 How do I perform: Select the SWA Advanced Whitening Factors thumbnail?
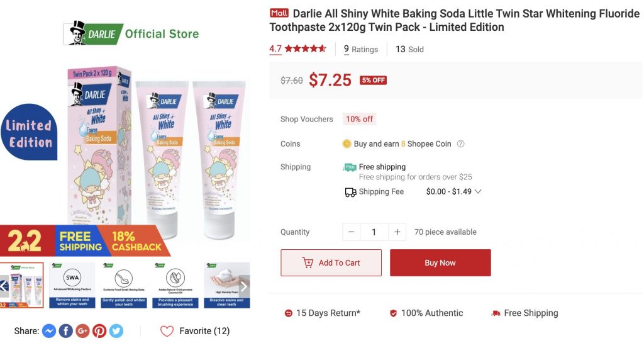72,285
